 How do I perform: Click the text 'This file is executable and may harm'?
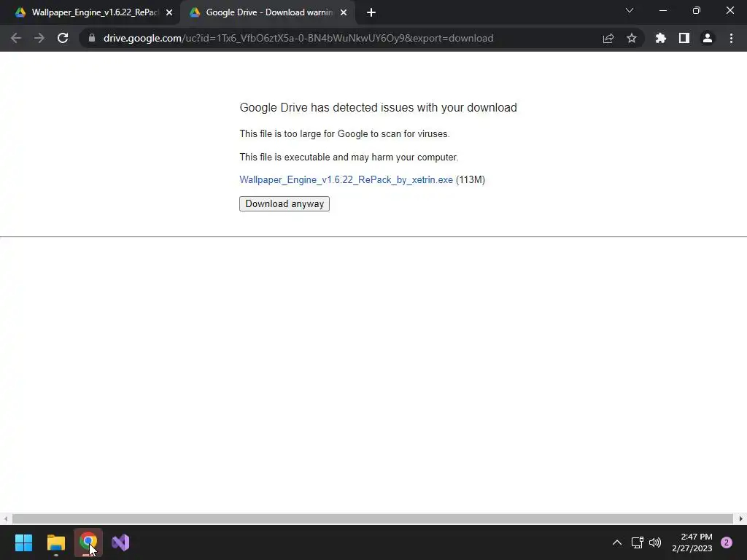[349, 157]
